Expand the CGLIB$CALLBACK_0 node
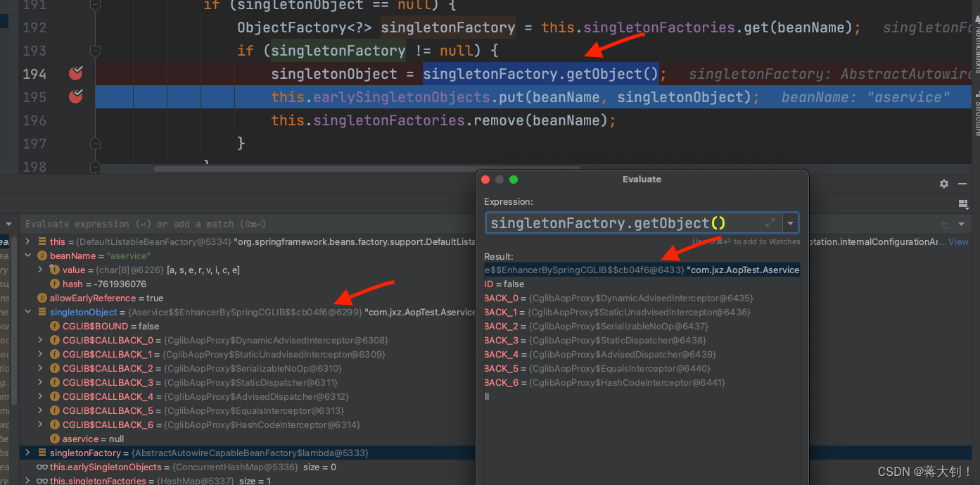Viewport: 980px width, 485px height. pyautogui.click(x=41, y=340)
